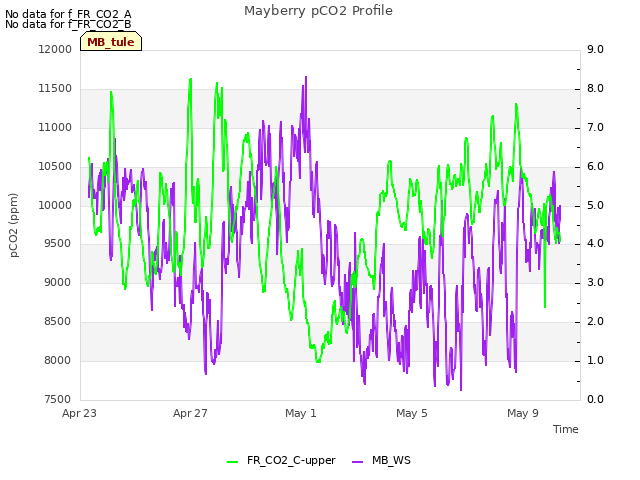Select the purple MB_WS legend swatch
The height and width of the screenshot is (480, 640).
pos(357,461)
